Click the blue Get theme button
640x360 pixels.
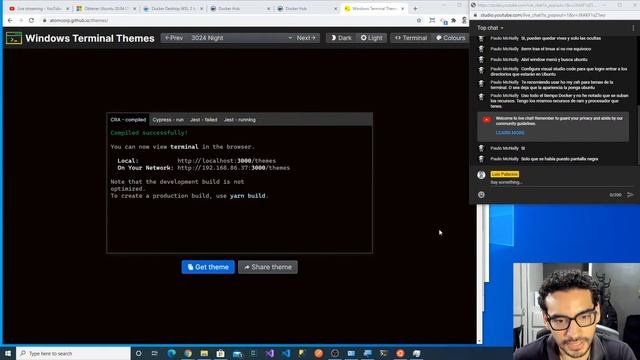[x=208, y=267]
